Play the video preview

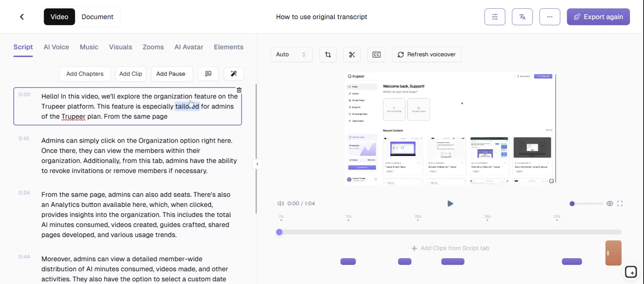[450, 203]
